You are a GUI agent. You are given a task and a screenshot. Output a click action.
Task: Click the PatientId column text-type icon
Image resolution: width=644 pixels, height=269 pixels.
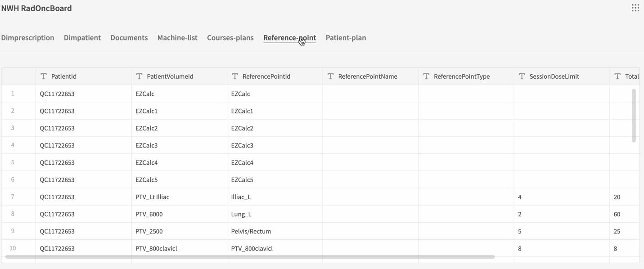tap(44, 76)
